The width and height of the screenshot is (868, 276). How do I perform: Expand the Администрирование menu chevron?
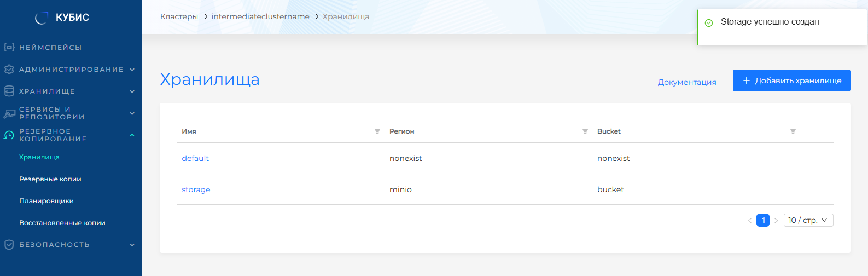pos(132,70)
